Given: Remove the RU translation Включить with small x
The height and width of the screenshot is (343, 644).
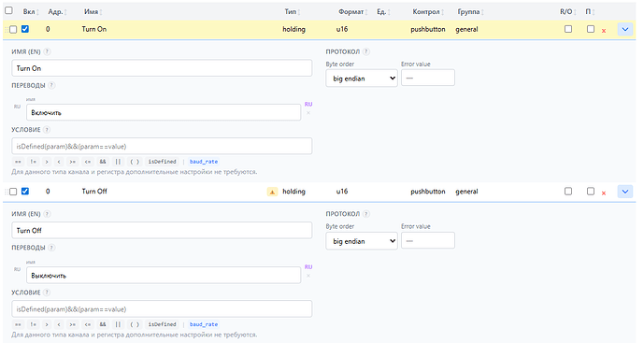Looking at the screenshot, I should pyautogui.click(x=308, y=113).
